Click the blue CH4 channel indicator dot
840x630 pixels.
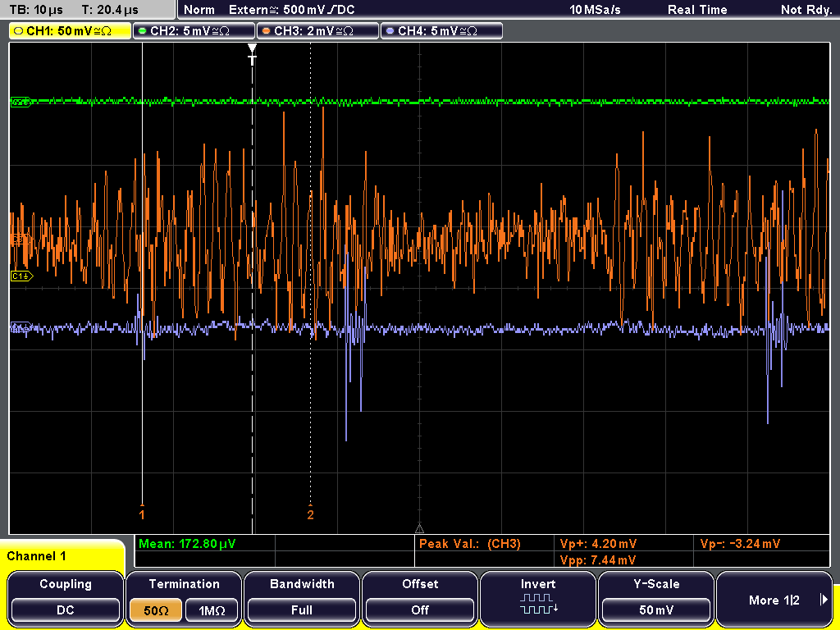click(390, 31)
